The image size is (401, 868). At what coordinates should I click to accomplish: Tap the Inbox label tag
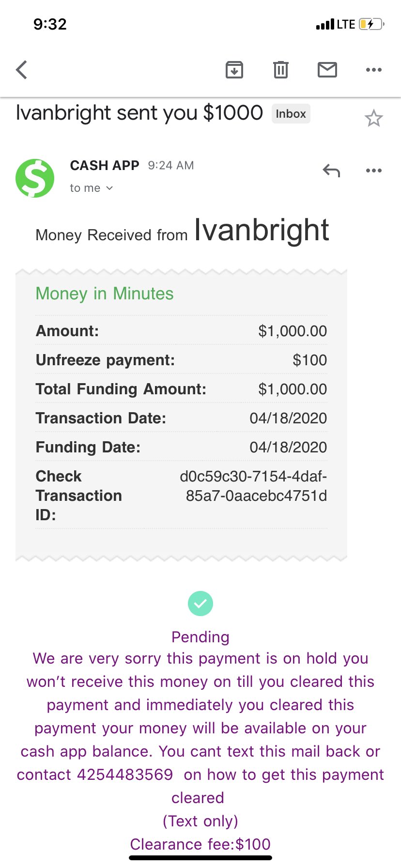pos(291,114)
